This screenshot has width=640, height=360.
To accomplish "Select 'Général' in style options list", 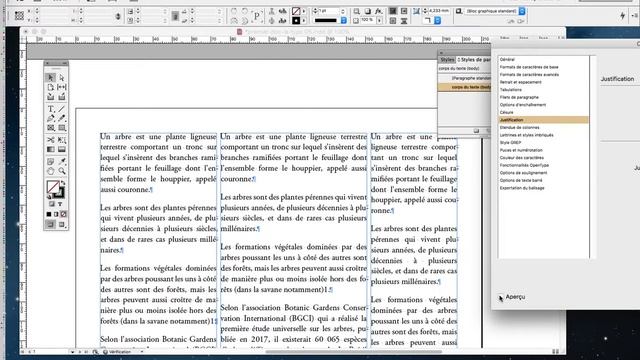I will pyautogui.click(x=507, y=60).
